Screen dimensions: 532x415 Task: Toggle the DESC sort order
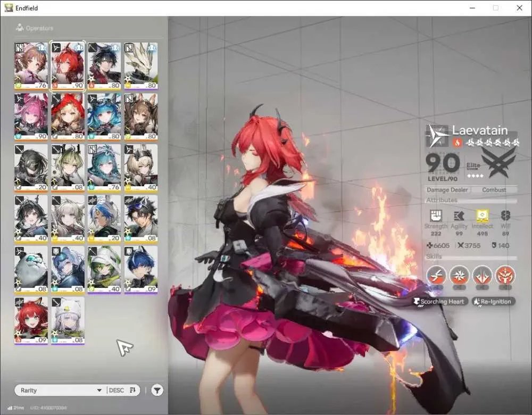click(122, 390)
